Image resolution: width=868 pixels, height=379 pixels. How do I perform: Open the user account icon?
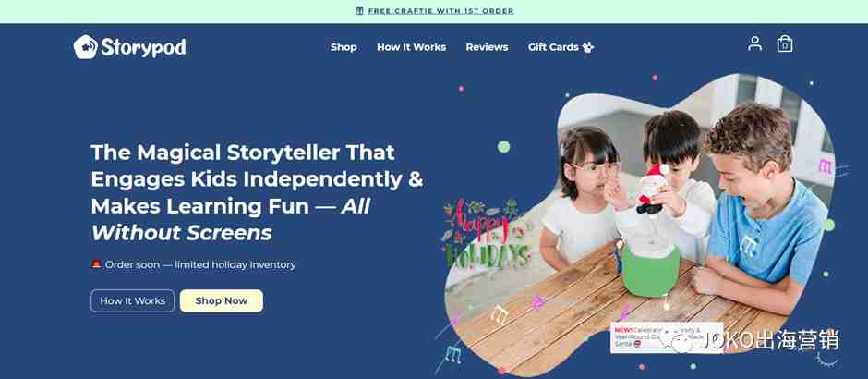[754, 43]
